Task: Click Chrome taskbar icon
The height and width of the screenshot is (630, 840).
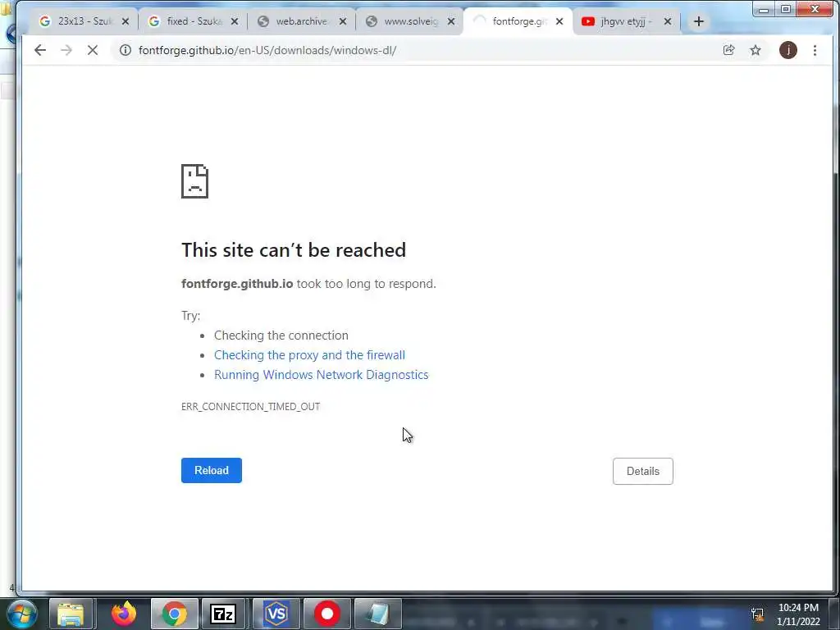Action: click(x=175, y=614)
